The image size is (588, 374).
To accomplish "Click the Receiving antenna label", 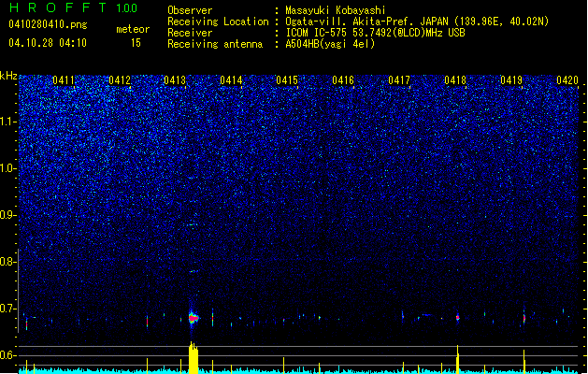I will (x=215, y=44).
